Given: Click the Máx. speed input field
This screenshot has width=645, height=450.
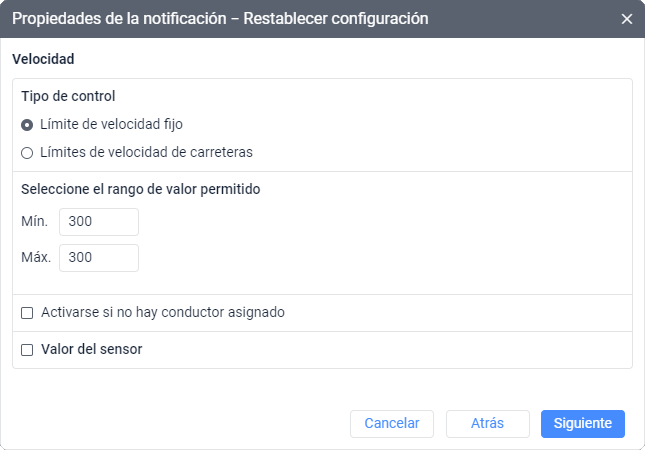Looking at the screenshot, I should tap(98, 257).
